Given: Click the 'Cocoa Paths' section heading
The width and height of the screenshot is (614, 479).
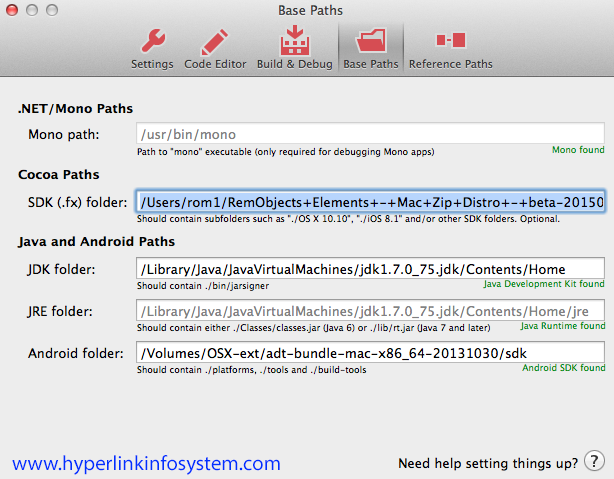Looking at the screenshot, I should click(x=59, y=175).
